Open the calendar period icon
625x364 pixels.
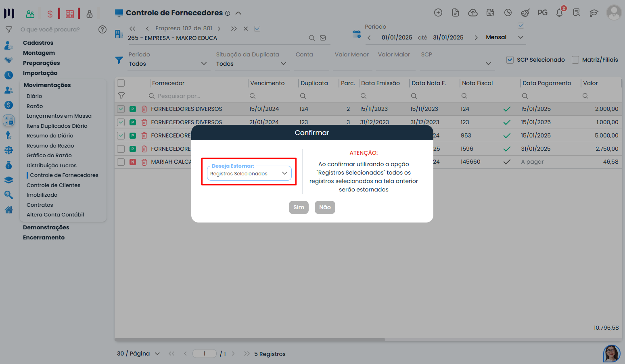tap(357, 34)
